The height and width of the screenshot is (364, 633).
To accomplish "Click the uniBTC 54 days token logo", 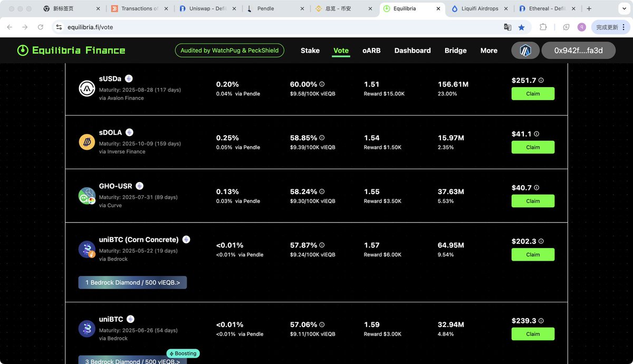I will click(87, 329).
